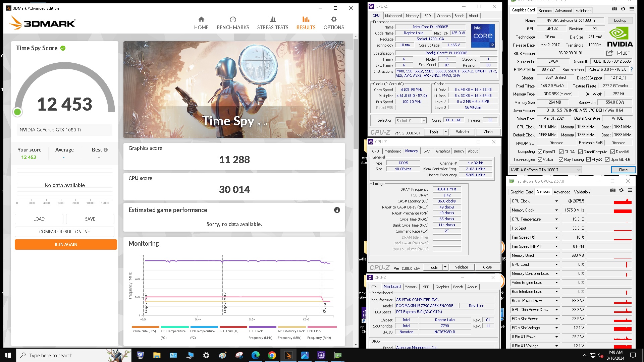This screenshot has height=362, width=644.
Task: Toggle the DirectML checkbox
Action: [x=612, y=152]
